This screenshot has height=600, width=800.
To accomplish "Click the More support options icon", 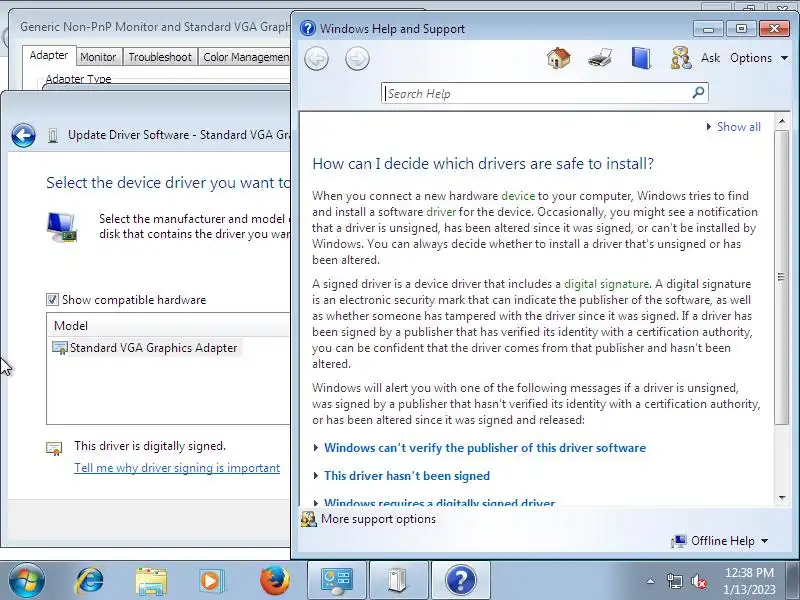I will (x=308, y=519).
